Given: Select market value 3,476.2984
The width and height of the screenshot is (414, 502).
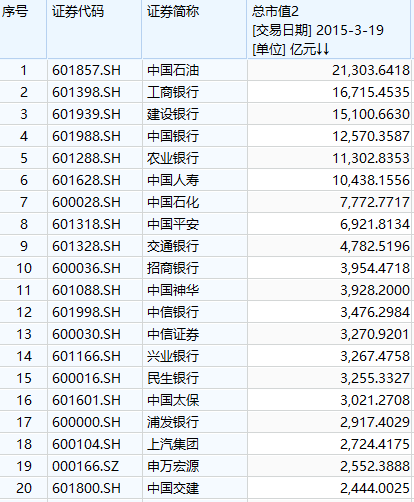Looking at the screenshot, I should tap(329, 312).
